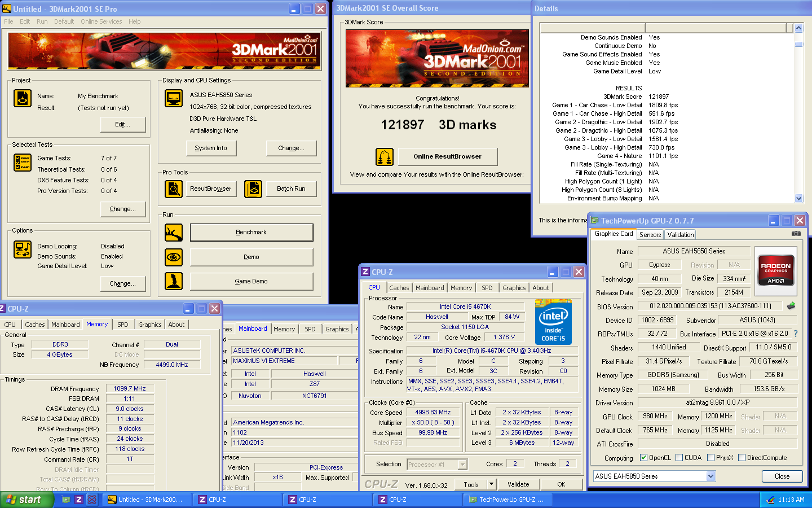Open the Online Services menu

click(101, 21)
